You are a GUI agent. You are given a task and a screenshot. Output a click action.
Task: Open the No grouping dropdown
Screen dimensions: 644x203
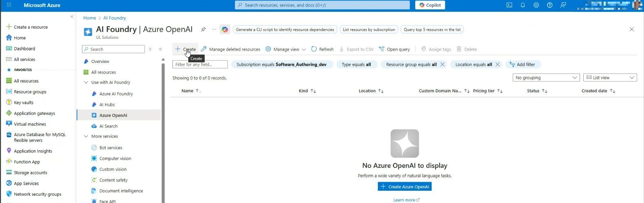tap(546, 78)
